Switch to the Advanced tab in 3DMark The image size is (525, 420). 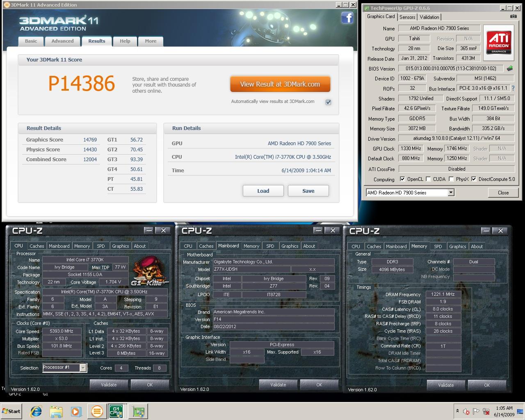[x=62, y=41]
